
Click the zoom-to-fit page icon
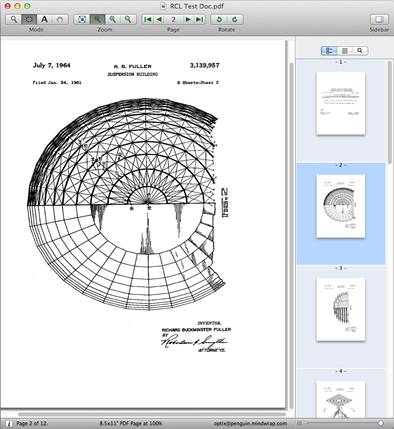pos(82,19)
